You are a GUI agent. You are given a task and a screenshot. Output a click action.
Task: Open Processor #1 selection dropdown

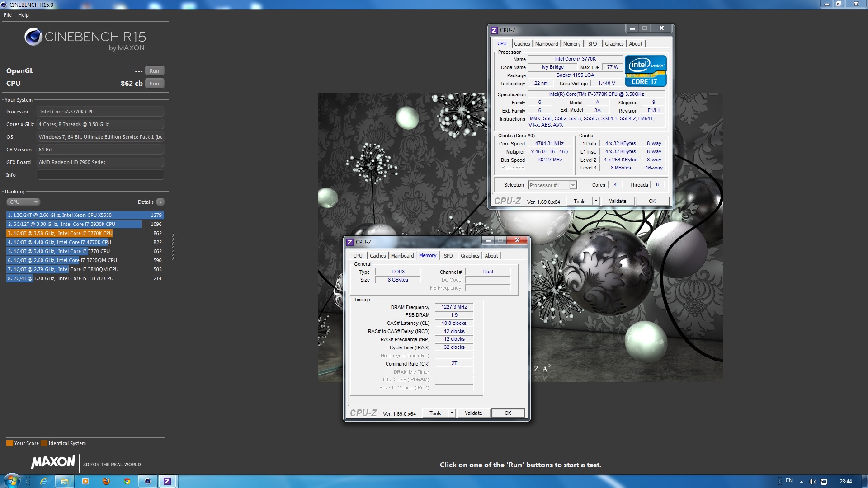coord(552,185)
